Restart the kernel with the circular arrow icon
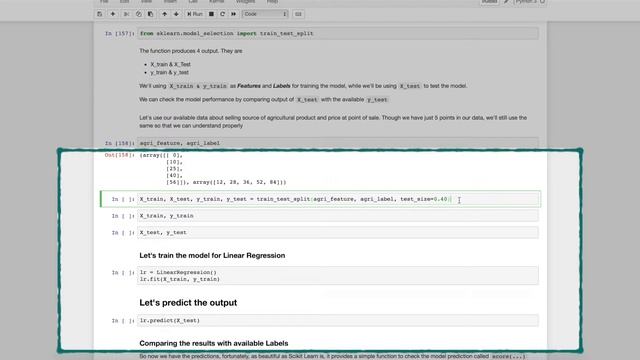Viewport: 640px width, 360px height. (x=222, y=14)
